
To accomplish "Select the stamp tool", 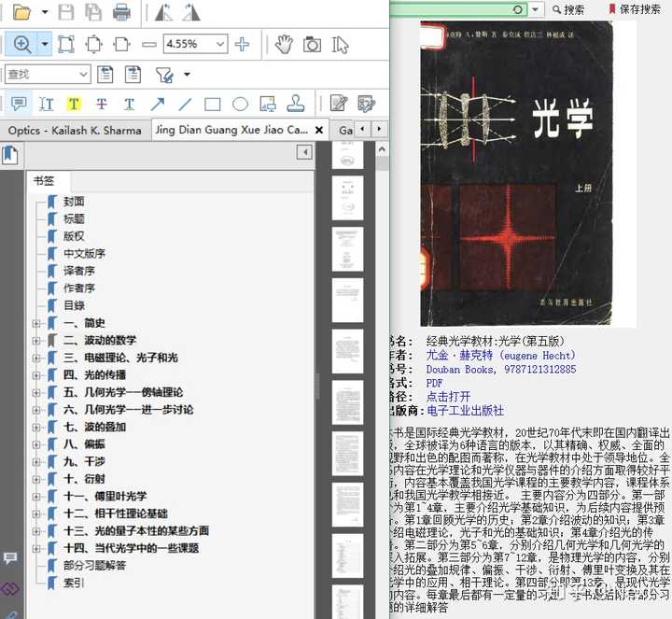I will coord(295,104).
